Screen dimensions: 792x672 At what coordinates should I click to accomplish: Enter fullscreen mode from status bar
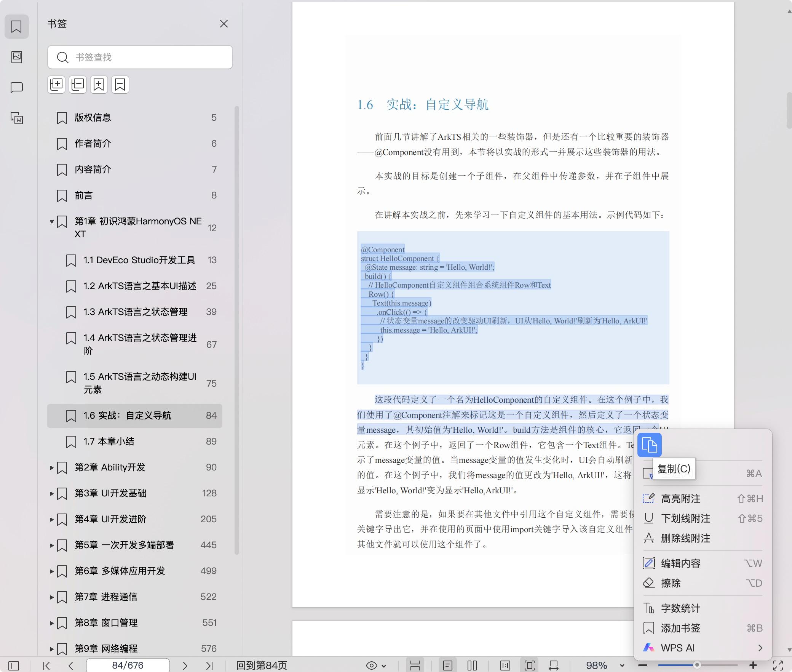tap(778, 665)
